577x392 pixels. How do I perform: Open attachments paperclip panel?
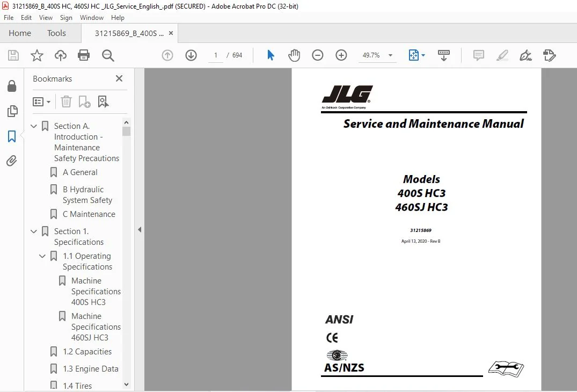pos(11,161)
